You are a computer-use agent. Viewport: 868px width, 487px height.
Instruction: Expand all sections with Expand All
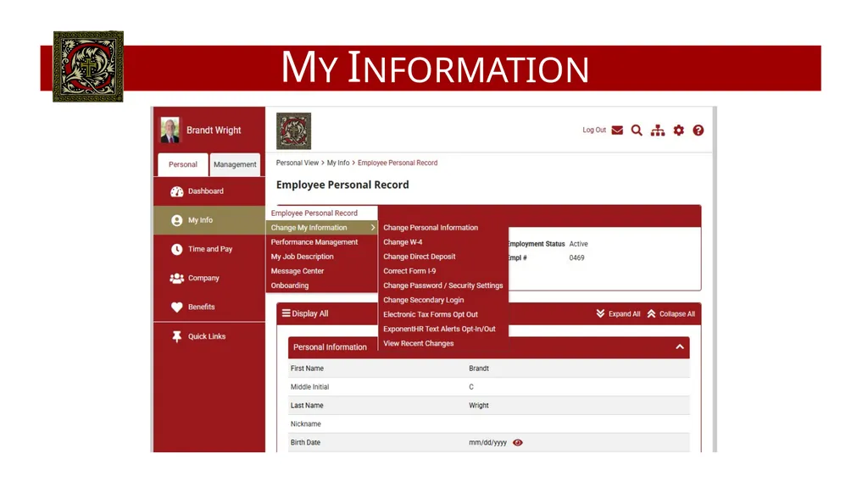(618, 313)
